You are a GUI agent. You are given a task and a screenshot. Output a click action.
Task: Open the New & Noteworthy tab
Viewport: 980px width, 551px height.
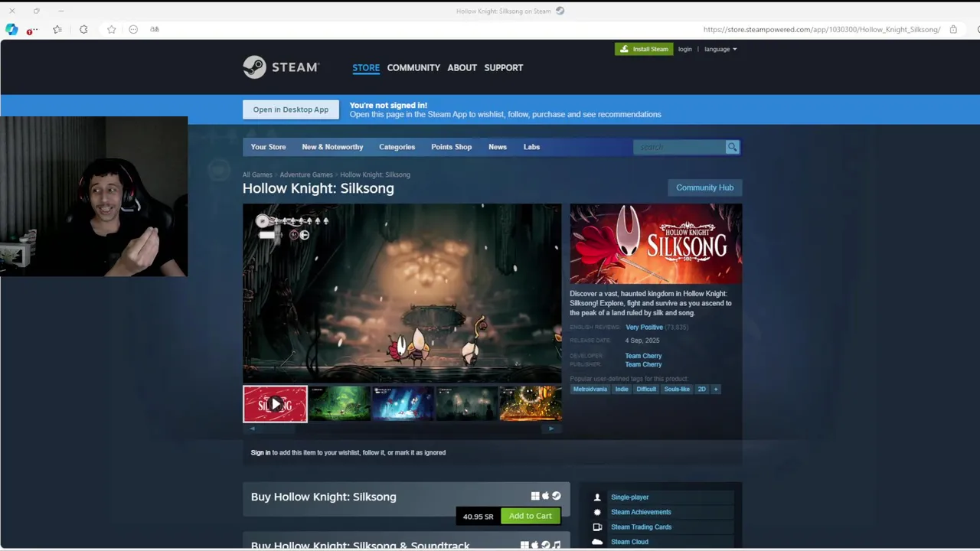(x=332, y=147)
